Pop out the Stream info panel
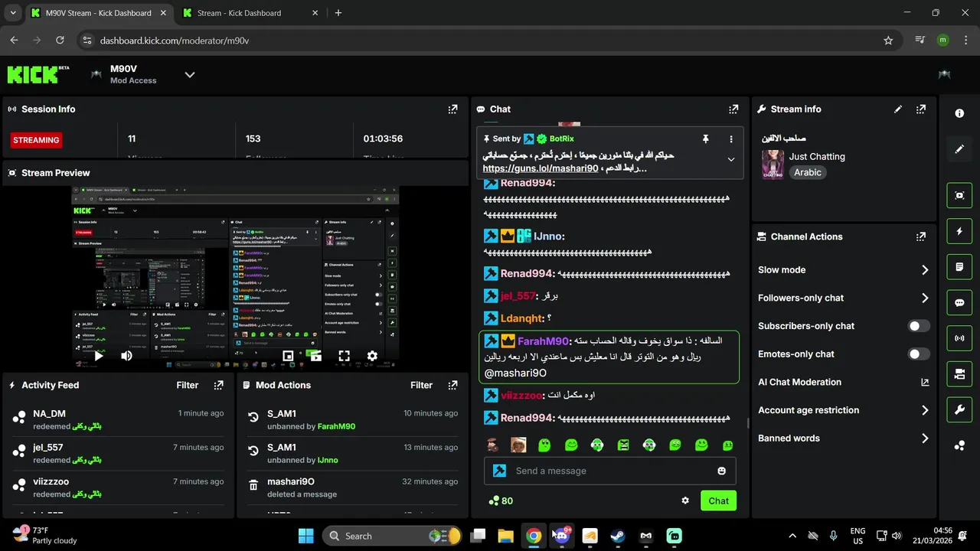 click(921, 109)
